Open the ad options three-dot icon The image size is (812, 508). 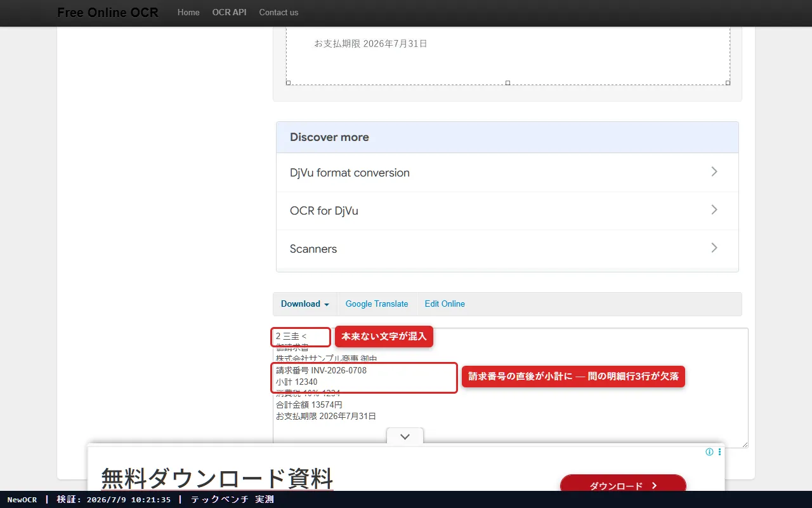point(719,452)
